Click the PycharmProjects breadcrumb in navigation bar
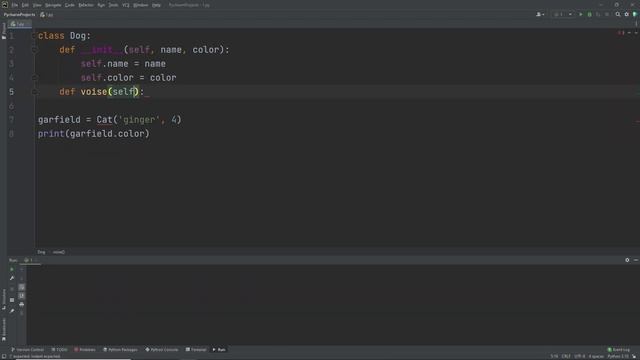This screenshot has width=640, height=360. [20, 15]
